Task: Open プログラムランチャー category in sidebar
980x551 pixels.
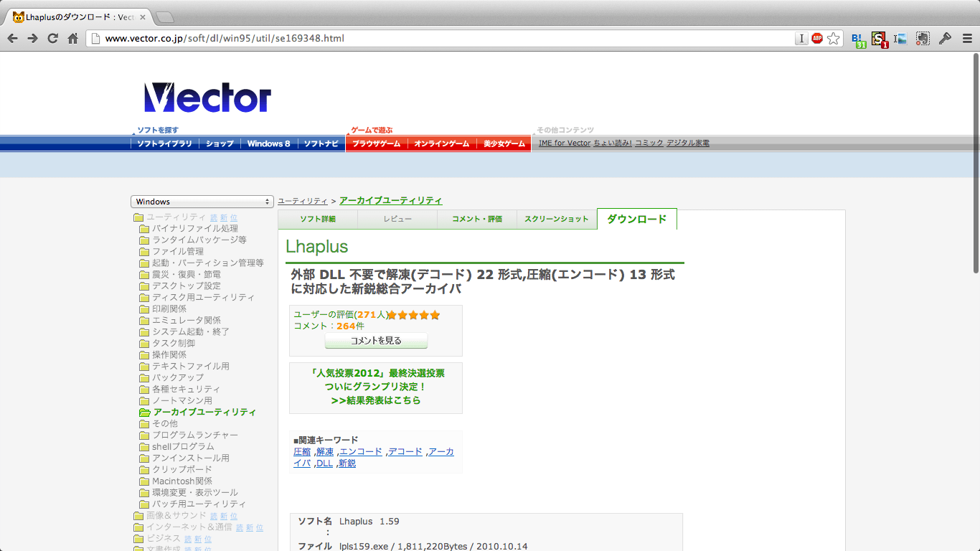Action: pos(195,435)
